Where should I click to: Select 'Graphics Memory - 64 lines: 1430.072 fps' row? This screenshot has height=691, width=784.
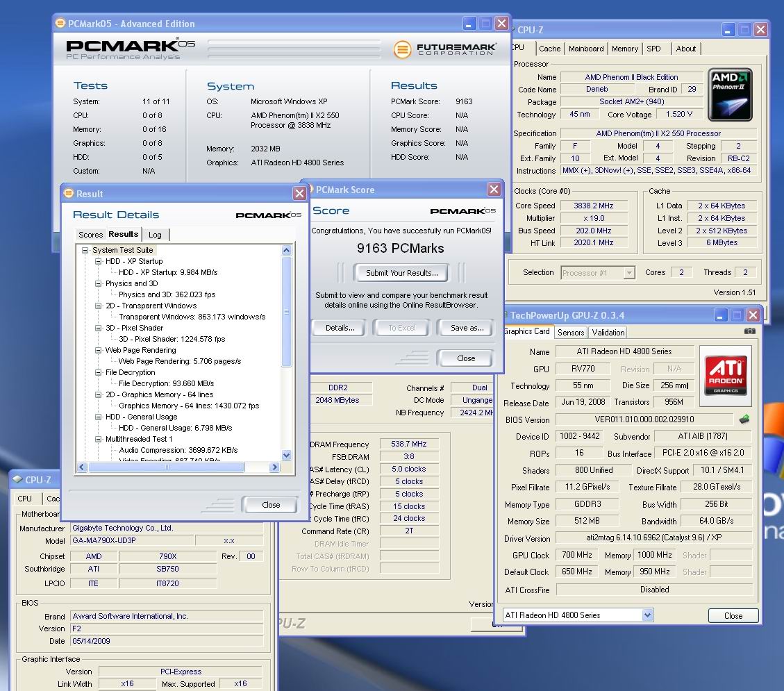pyautogui.click(x=189, y=406)
